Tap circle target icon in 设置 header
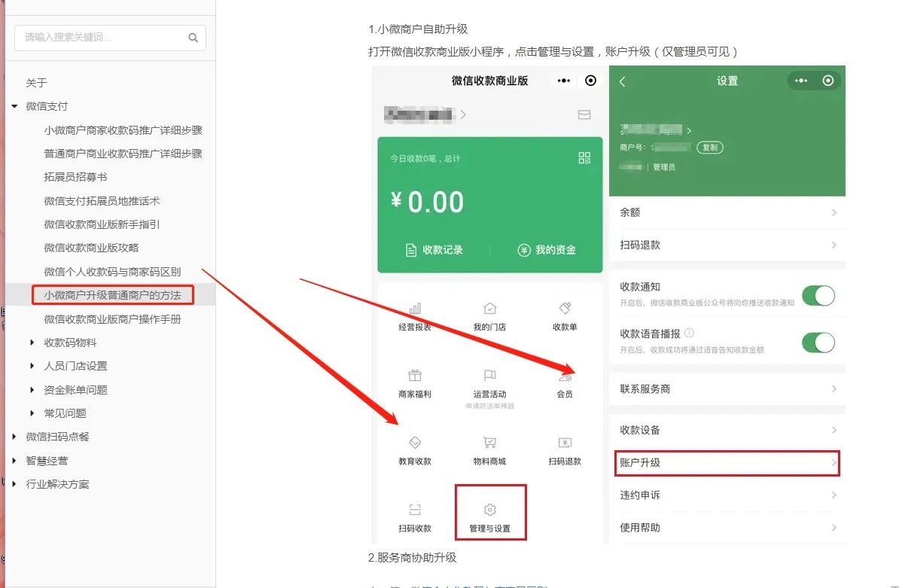 pos(828,81)
